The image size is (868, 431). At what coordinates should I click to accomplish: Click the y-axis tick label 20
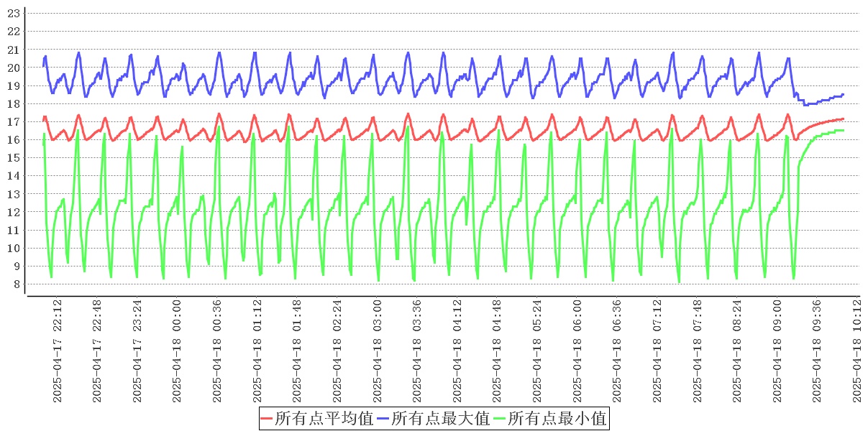click(x=12, y=68)
